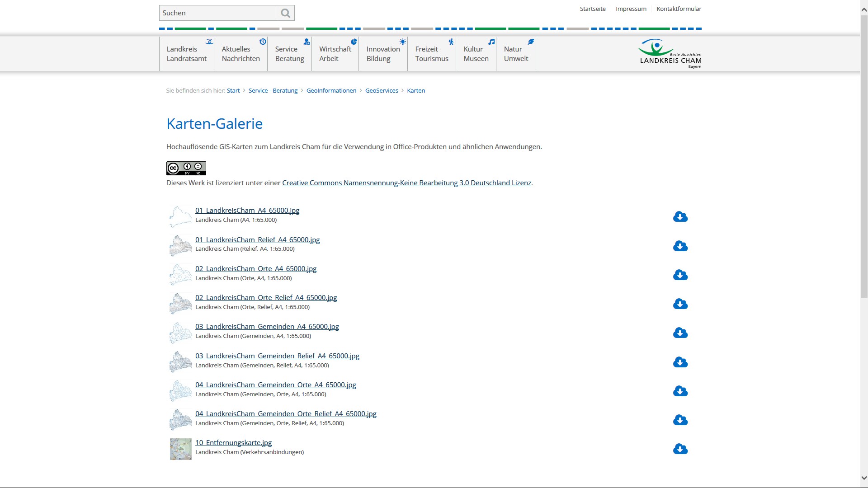This screenshot has width=868, height=488.
Task: Click the download icon for 01_LandkreisCham_A4_65000.jpg
Action: tap(679, 216)
